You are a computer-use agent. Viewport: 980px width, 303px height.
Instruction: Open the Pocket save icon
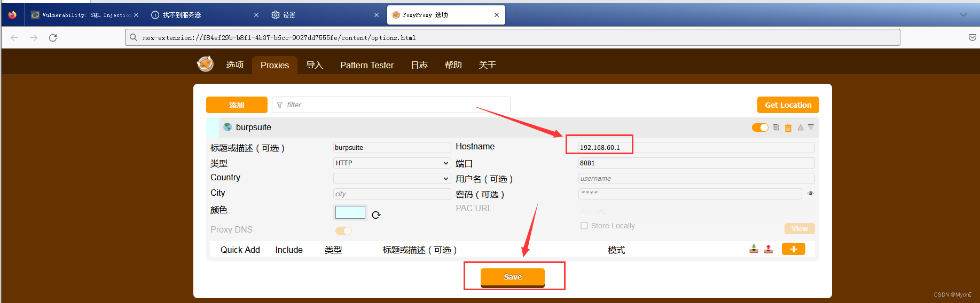973,37
